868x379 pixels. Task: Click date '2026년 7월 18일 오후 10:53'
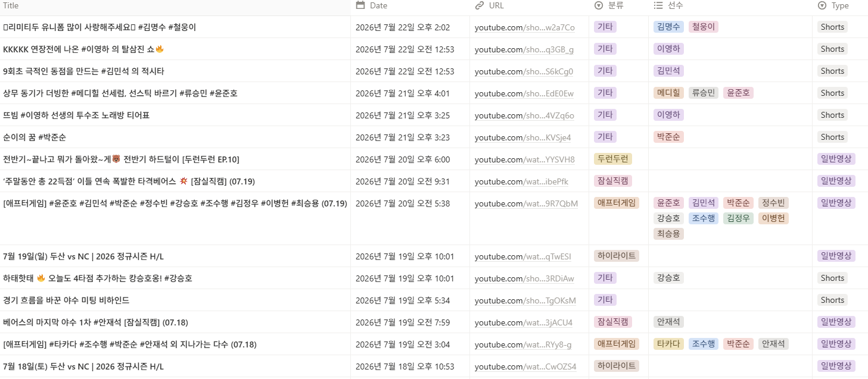coord(405,367)
